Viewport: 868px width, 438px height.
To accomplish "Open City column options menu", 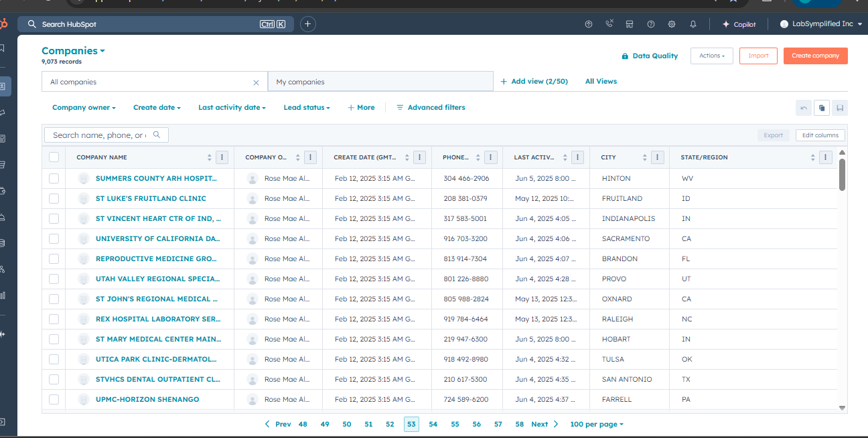I will [x=658, y=157].
